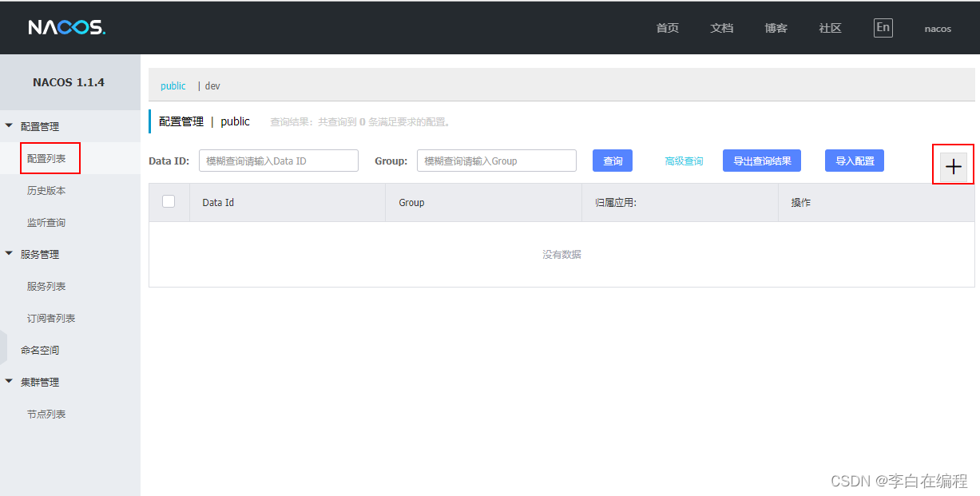980x496 pixels.
Task: Switch language with the En button
Action: (x=883, y=26)
